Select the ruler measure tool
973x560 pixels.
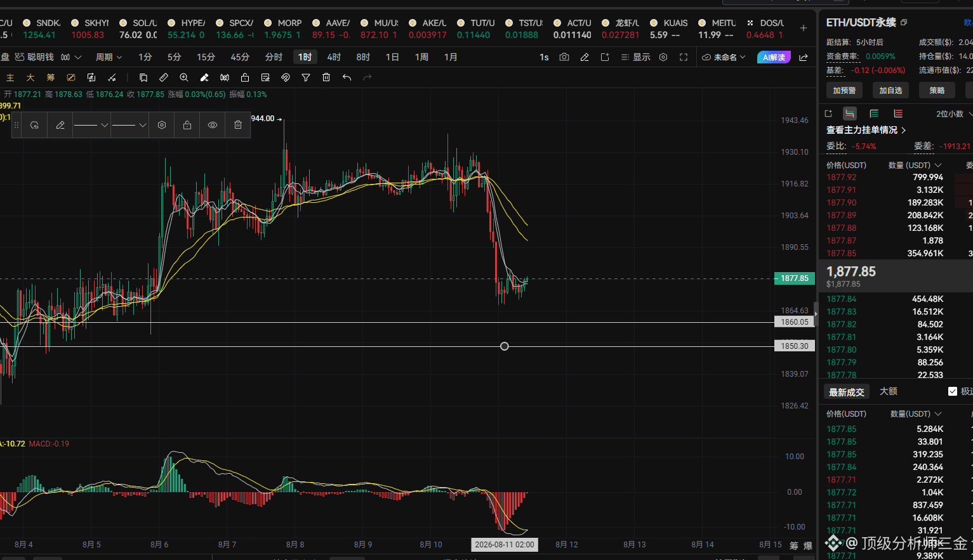[x=164, y=77]
